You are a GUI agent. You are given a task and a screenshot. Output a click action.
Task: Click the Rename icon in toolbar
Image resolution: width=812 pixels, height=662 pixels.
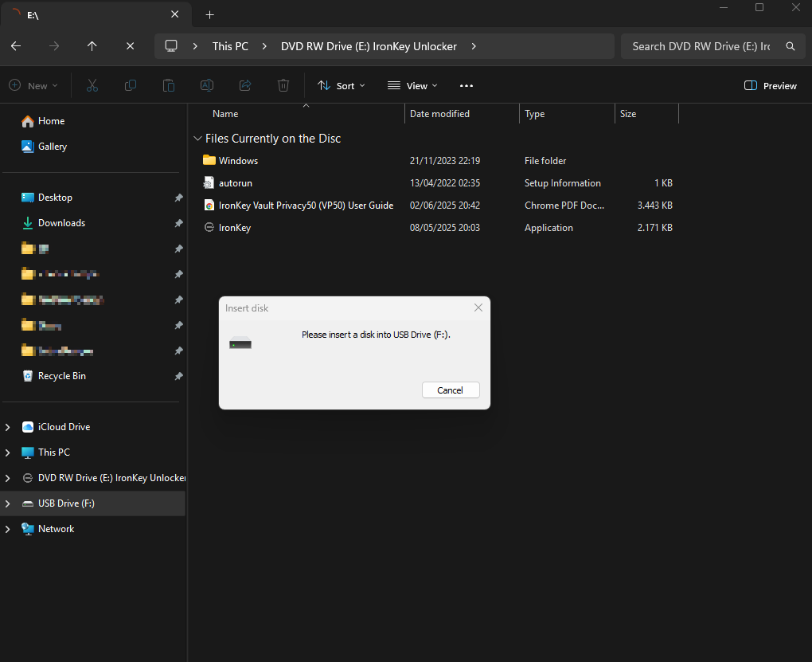click(x=206, y=85)
